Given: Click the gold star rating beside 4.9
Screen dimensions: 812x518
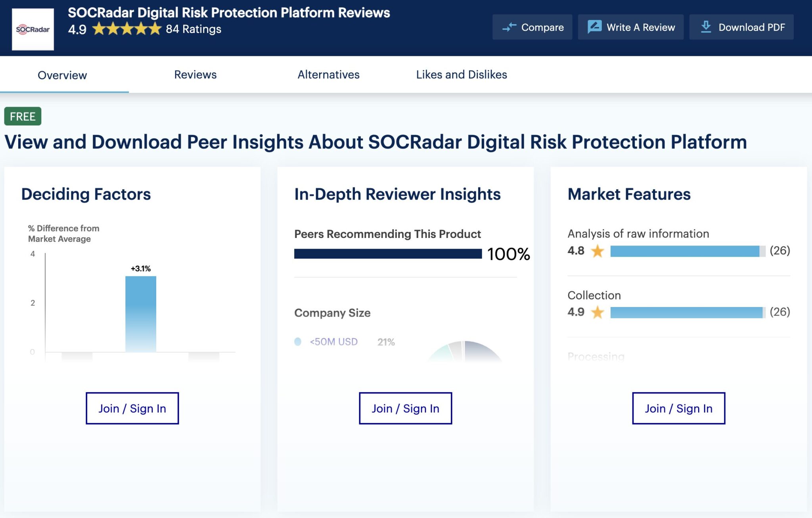Looking at the screenshot, I should point(127,29).
